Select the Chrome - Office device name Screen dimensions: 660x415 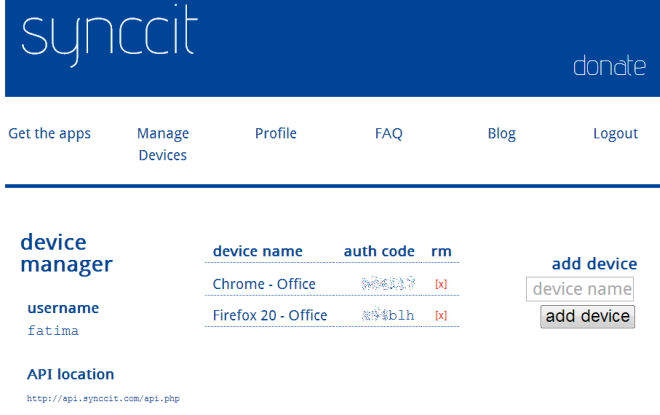264,284
